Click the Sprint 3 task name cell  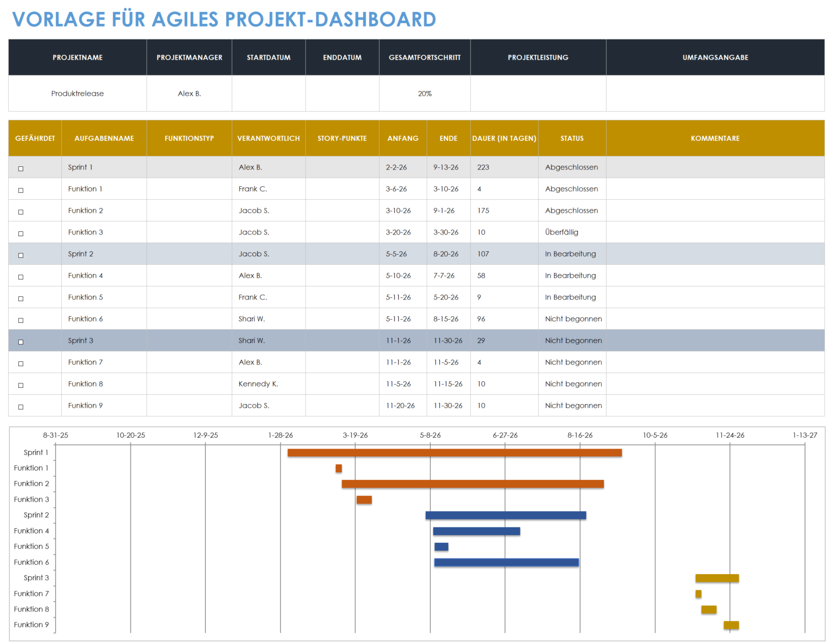click(104, 341)
